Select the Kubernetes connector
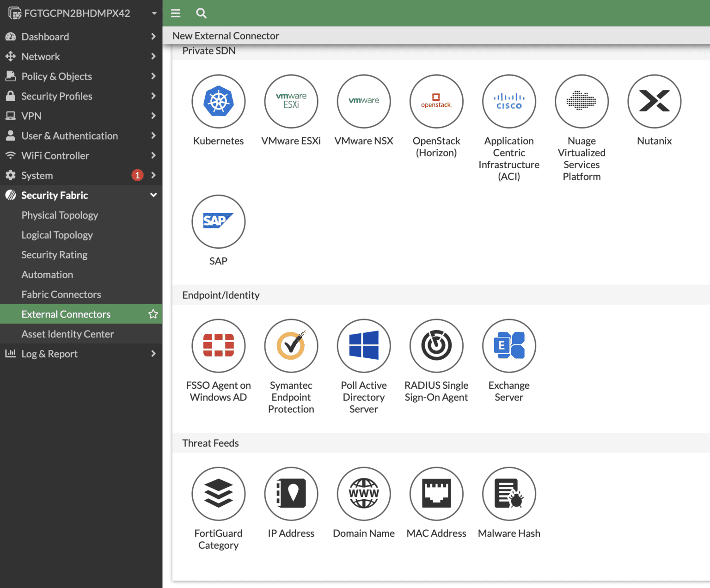 [x=218, y=101]
